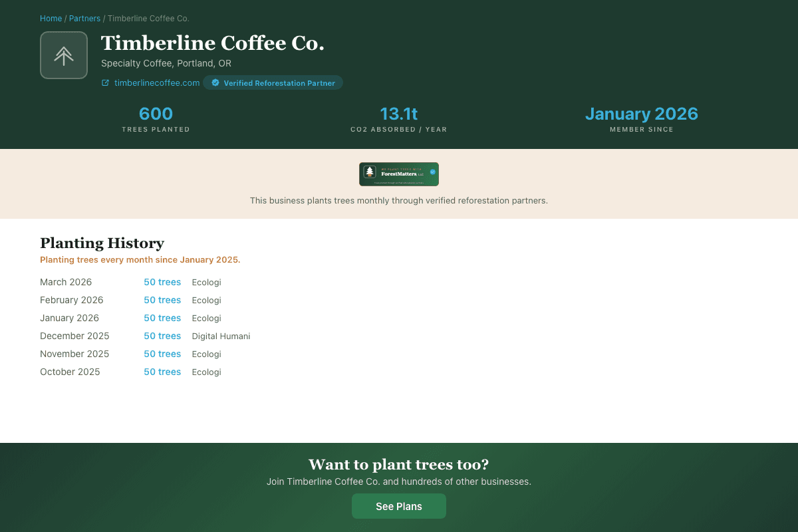Image resolution: width=798 pixels, height=532 pixels.
Task: Click the white pine tree icon on the ForestMatters badge
Action: point(370,172)
